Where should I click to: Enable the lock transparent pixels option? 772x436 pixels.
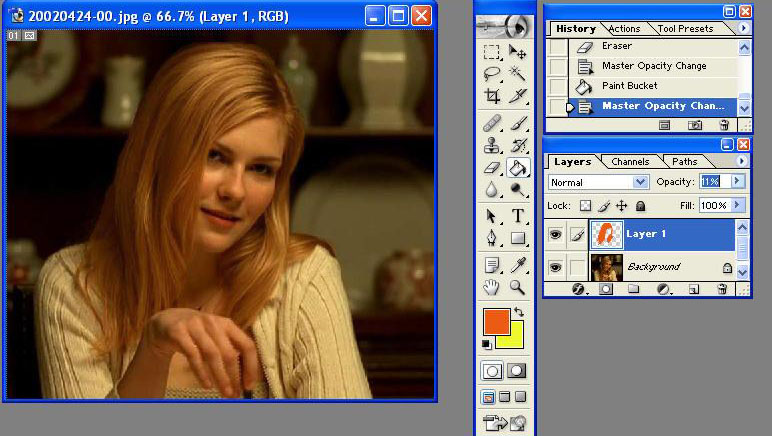click(585, 205)
